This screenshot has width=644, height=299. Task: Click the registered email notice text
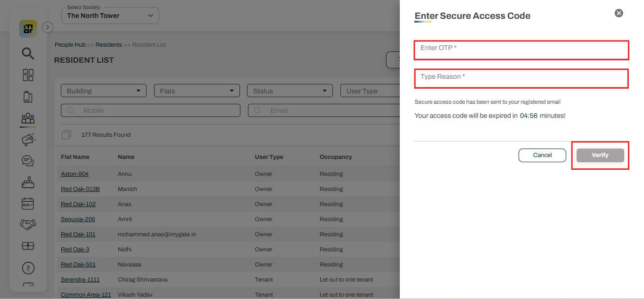point(487,102)
